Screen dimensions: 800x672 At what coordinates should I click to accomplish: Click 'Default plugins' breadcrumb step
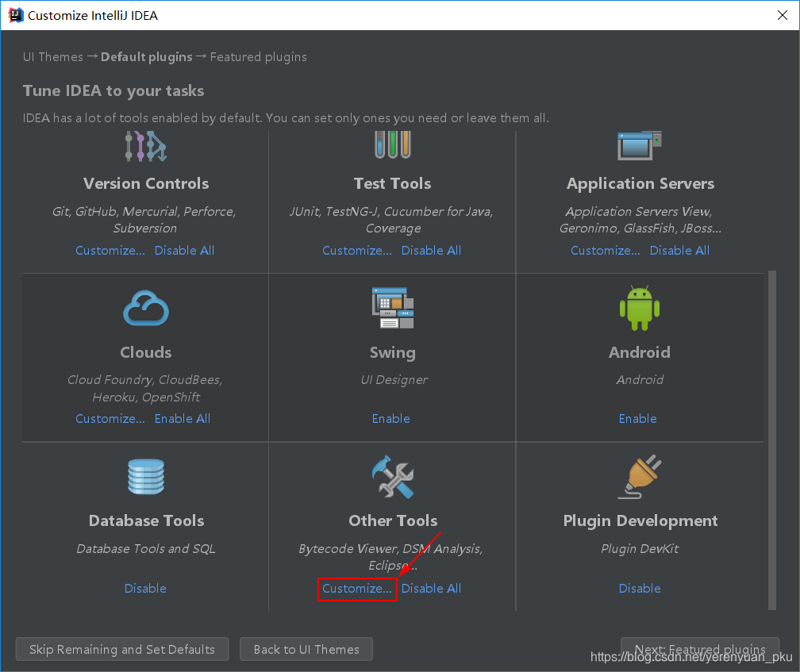coord(146,57)
